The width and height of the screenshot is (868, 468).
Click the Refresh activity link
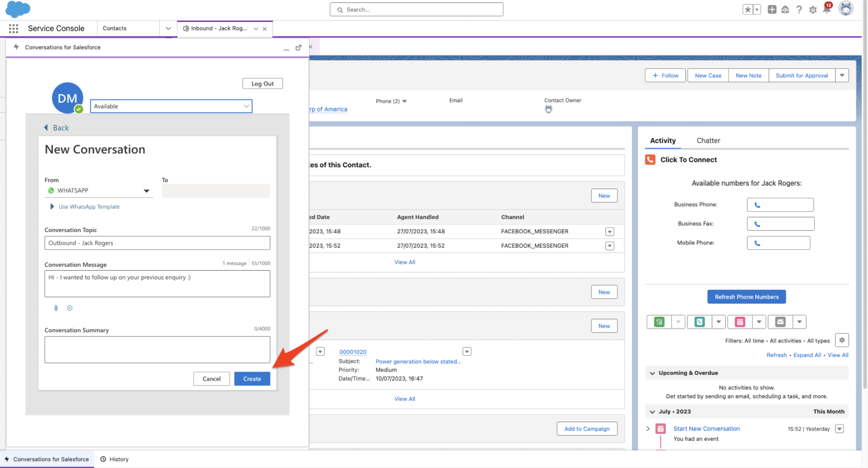(x=777, y=355)
